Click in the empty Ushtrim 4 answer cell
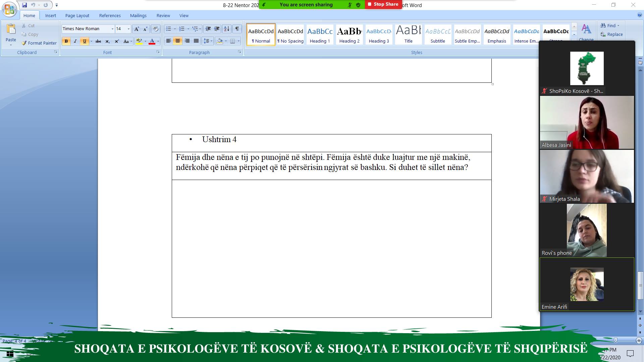The image size is (644, 362). [331, 248]
